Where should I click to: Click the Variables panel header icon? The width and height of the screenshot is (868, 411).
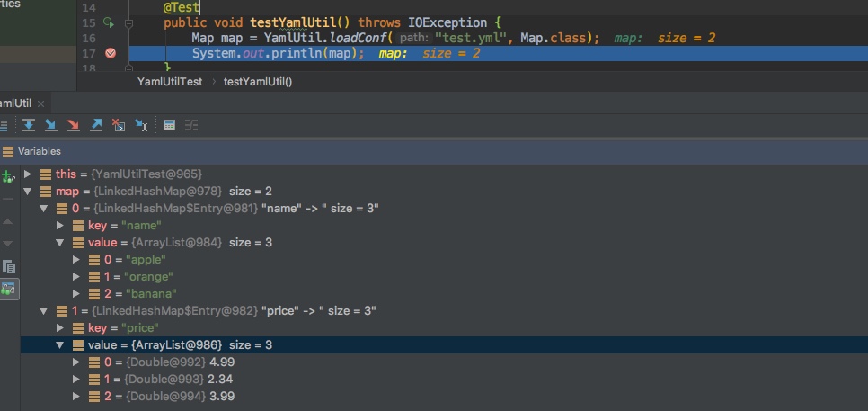(8, 151)
